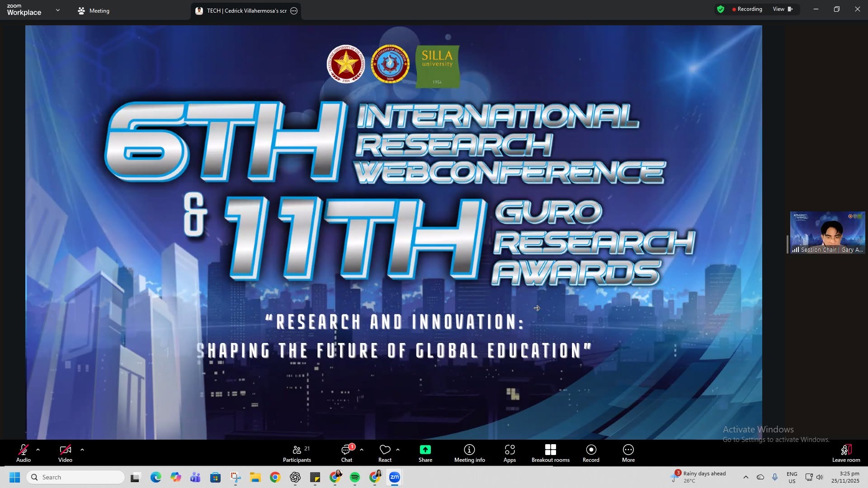Viewport: 868px width, 488px height.
Task: Open the View layout menu
Action: (783, 9)
